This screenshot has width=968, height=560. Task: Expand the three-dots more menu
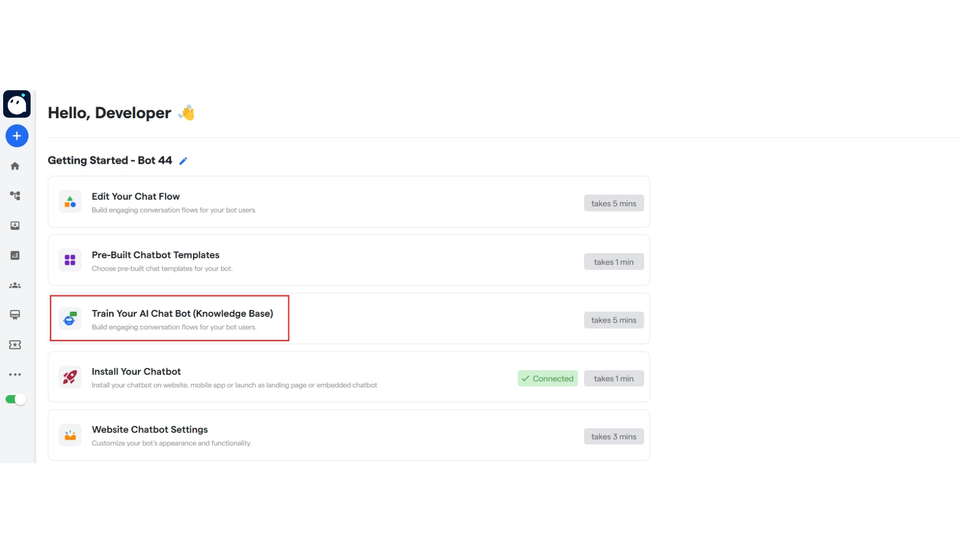click(15, 374)
